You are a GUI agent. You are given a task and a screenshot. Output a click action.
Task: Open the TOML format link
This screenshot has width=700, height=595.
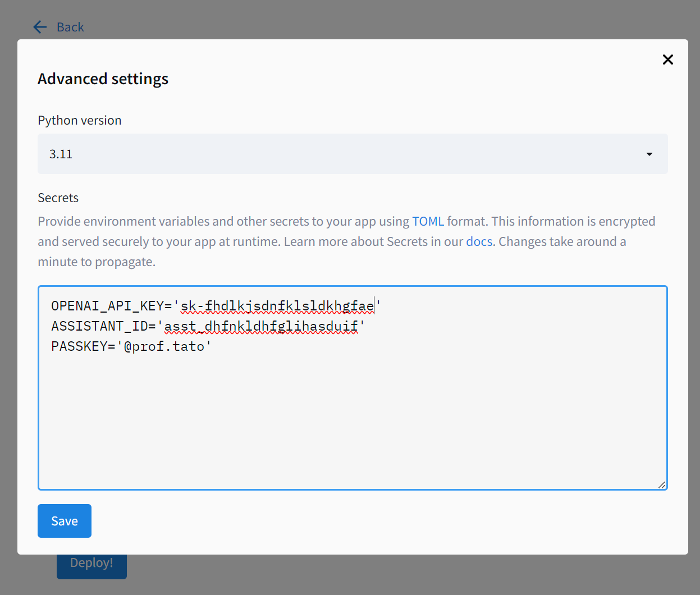click(x=428, y=221)
